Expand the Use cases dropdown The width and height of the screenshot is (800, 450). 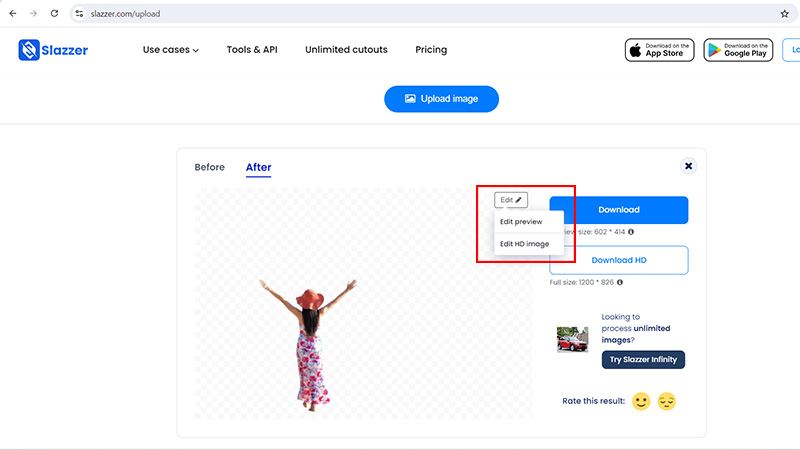point(170,49)
